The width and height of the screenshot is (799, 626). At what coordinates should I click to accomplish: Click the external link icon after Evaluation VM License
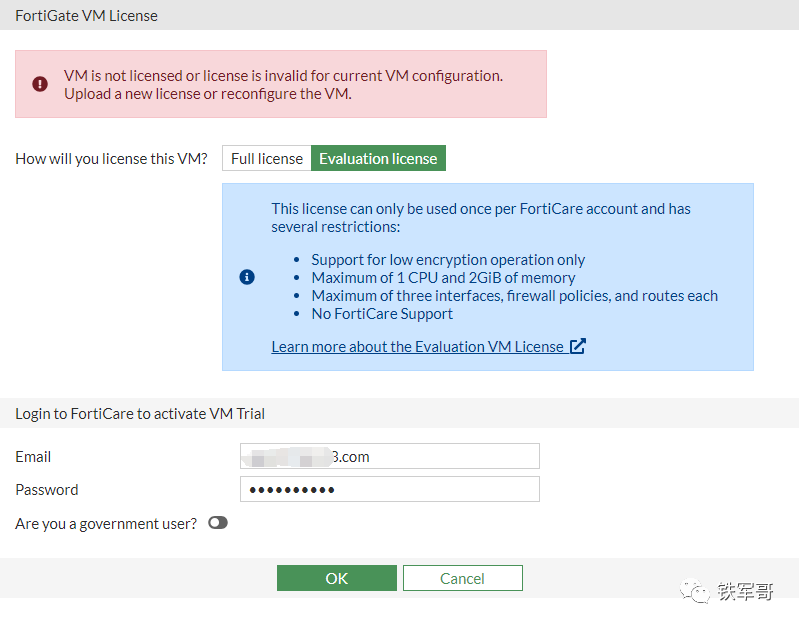click(x=578, y=346)
